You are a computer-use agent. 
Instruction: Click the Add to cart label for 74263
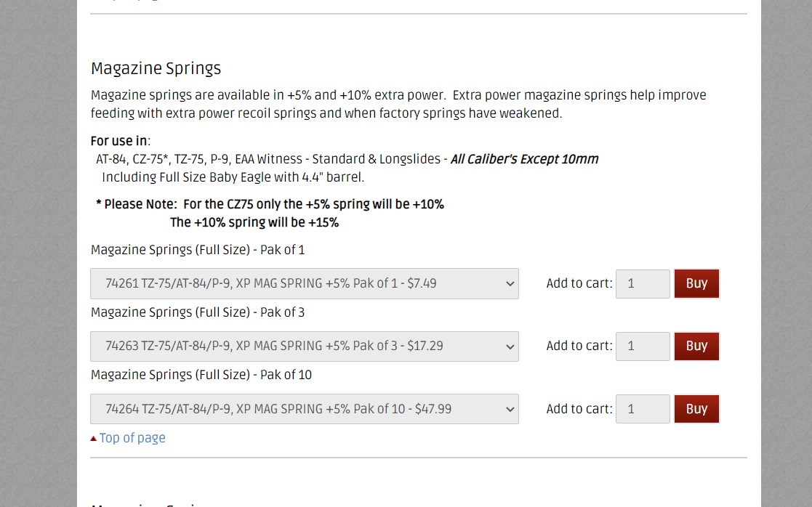pyautogui.click(x=579, y=346)
